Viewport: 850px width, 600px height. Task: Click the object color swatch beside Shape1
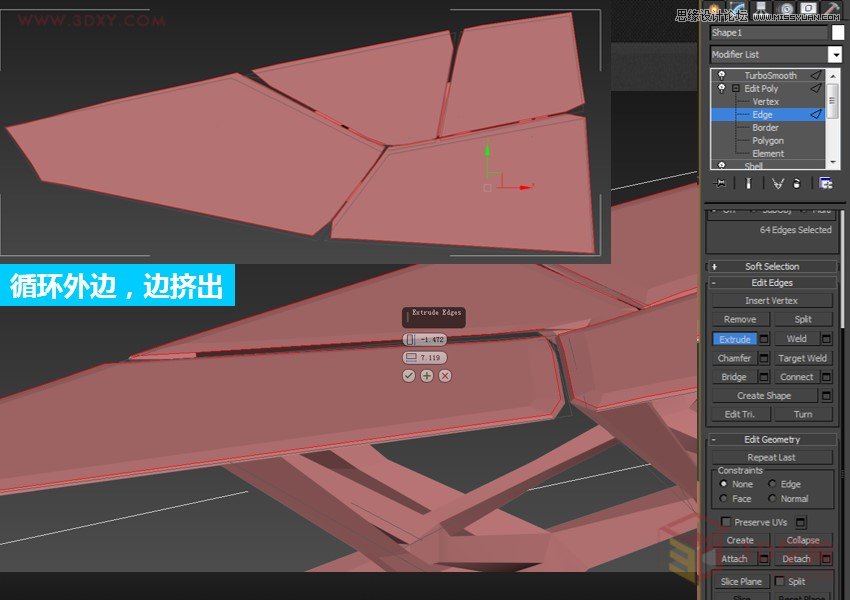836,32
